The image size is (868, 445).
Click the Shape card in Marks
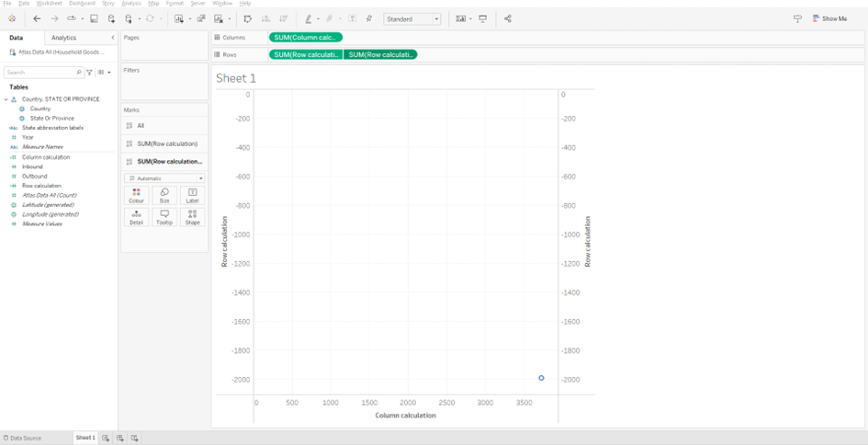coord(193,217)
